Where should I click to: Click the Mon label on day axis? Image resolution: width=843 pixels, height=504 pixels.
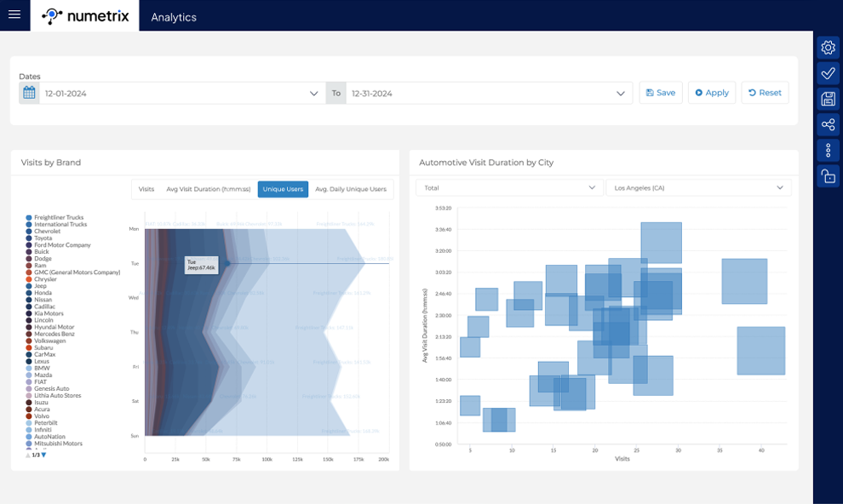(134, 229)
